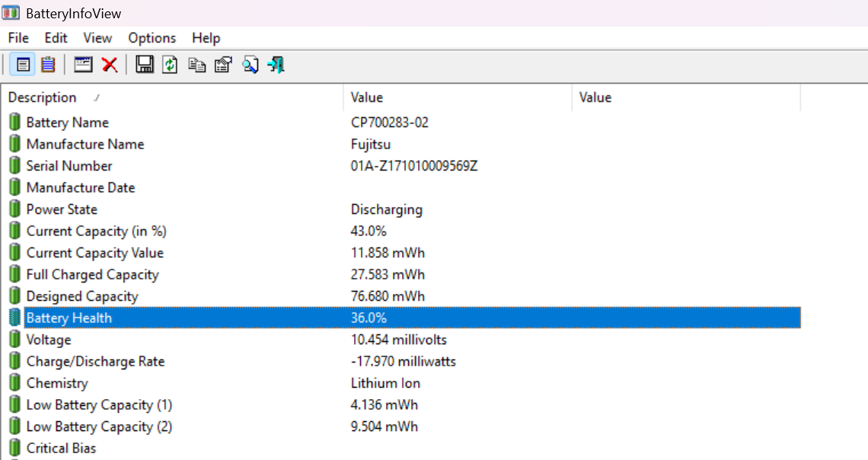This screenshot has width=868, height=460.
Task: Click battery icon beside Low Battery Capacity (2)
Action: click(15, 426)
